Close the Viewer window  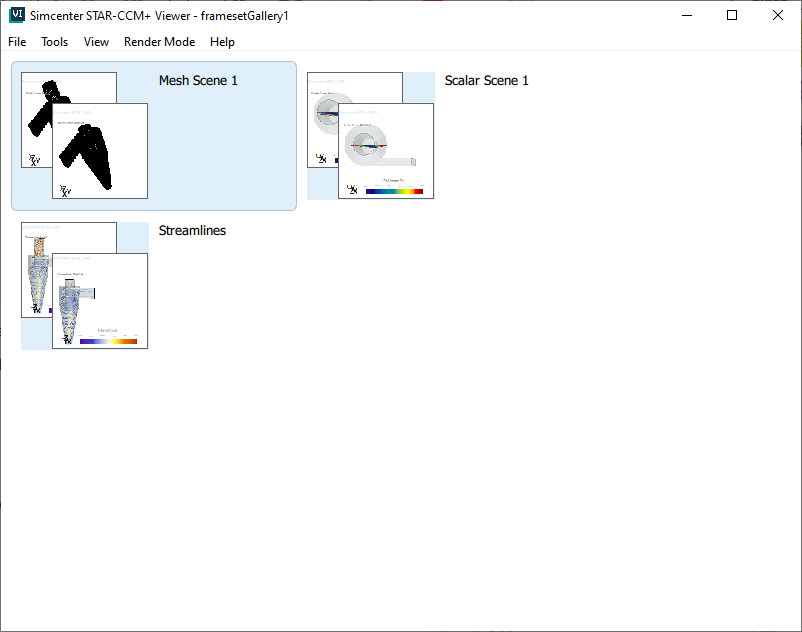pos(778,15)
